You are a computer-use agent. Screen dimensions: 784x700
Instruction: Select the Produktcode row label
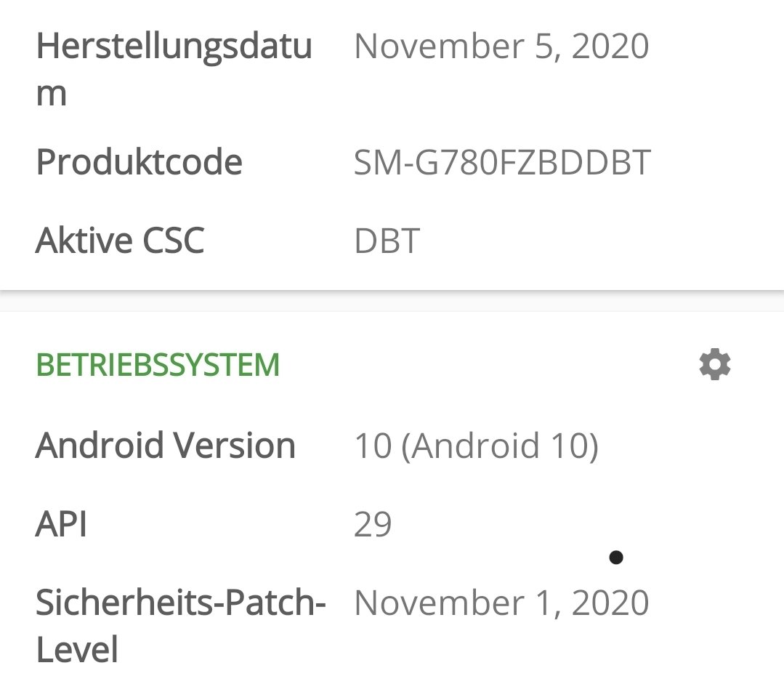coord(139,163)
